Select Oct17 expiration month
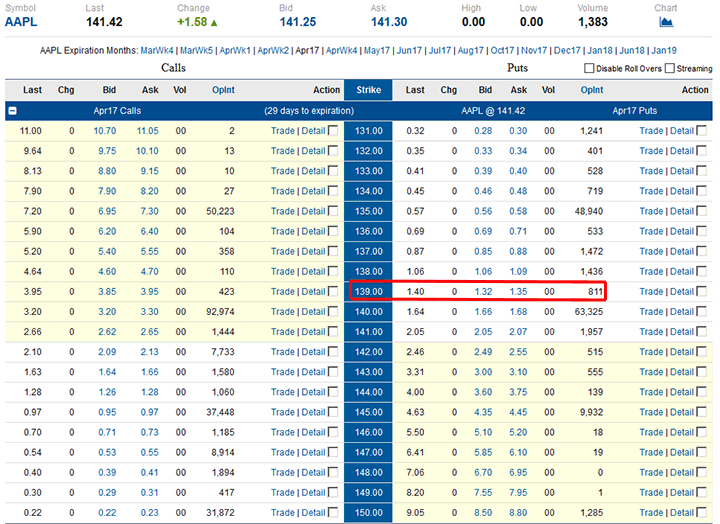The image size is (720, 524). pos(502,51)
